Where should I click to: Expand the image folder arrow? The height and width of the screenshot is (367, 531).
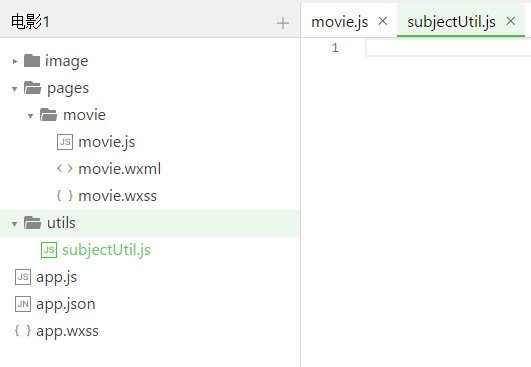pyautogui.click(x=15, y=61)
